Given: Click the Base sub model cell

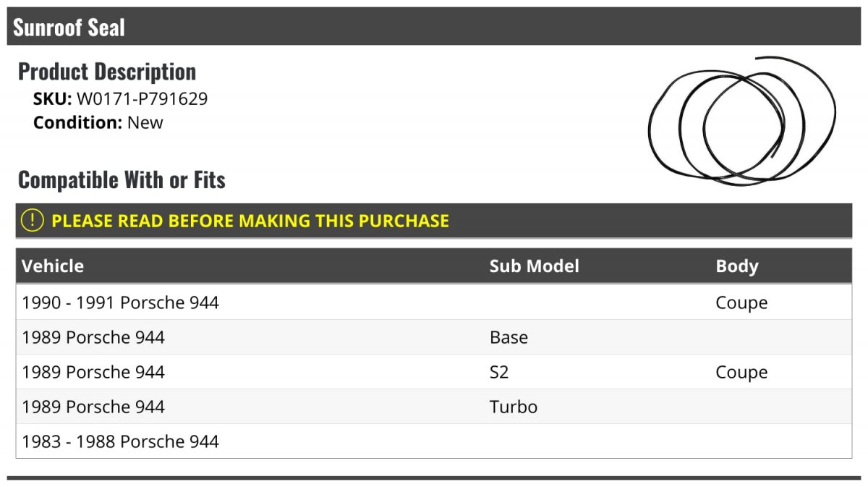Looking at the screenshot, I should pos(509,337).
